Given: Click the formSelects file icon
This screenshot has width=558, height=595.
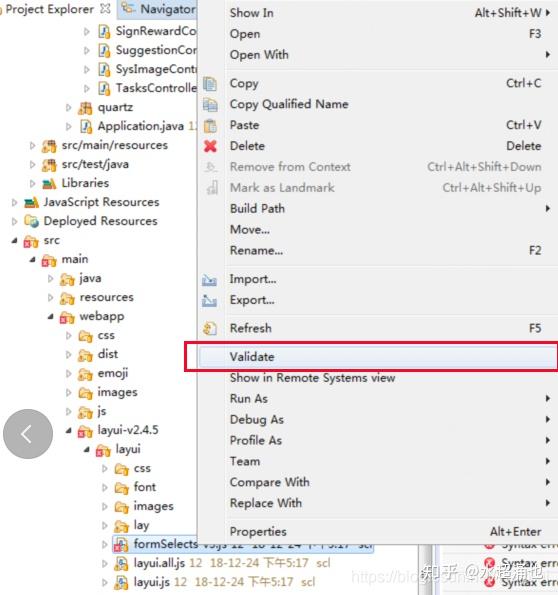Looking at the screenshot, I should (x=121, y=545).
